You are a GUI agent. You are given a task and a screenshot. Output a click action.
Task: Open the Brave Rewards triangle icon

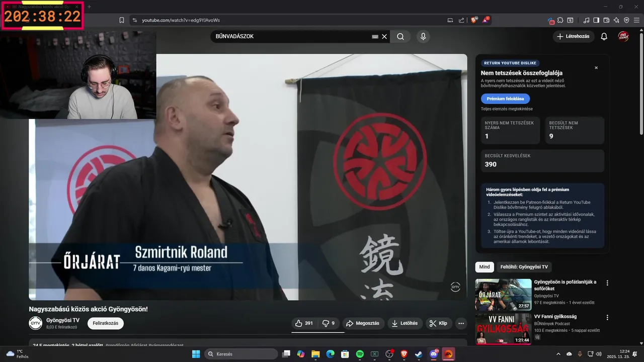pos(486,20)
